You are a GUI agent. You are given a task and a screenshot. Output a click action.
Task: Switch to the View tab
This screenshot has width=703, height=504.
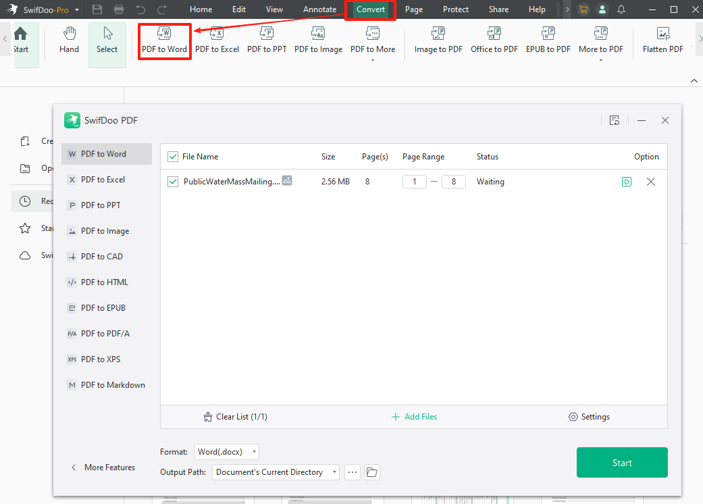pos(274,9)
